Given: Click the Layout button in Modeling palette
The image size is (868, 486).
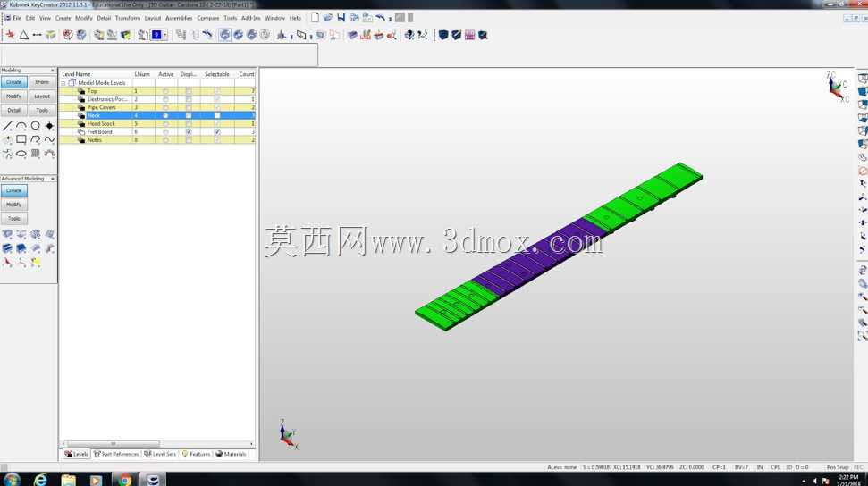Looking at the screenshot, I should (x=42, y=96).
